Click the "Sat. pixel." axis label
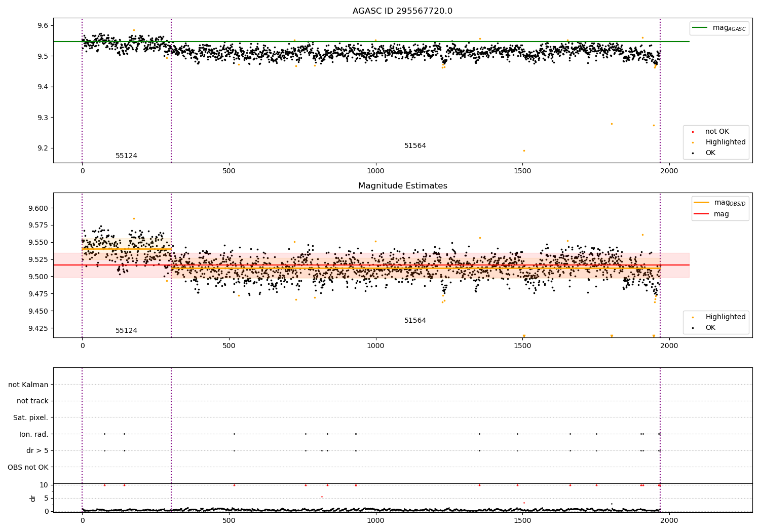This screenshot has height=532, width=760. click(x=31, y=418)
